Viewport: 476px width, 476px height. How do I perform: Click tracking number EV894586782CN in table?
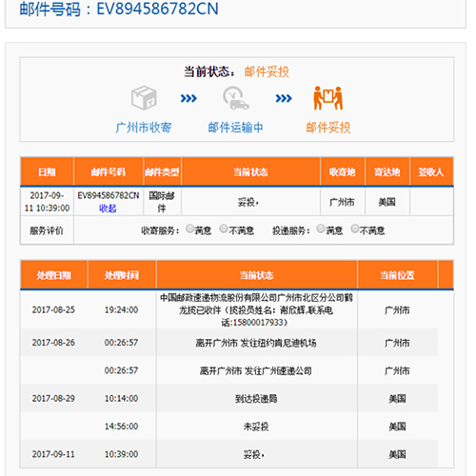[x=109, y=195]
